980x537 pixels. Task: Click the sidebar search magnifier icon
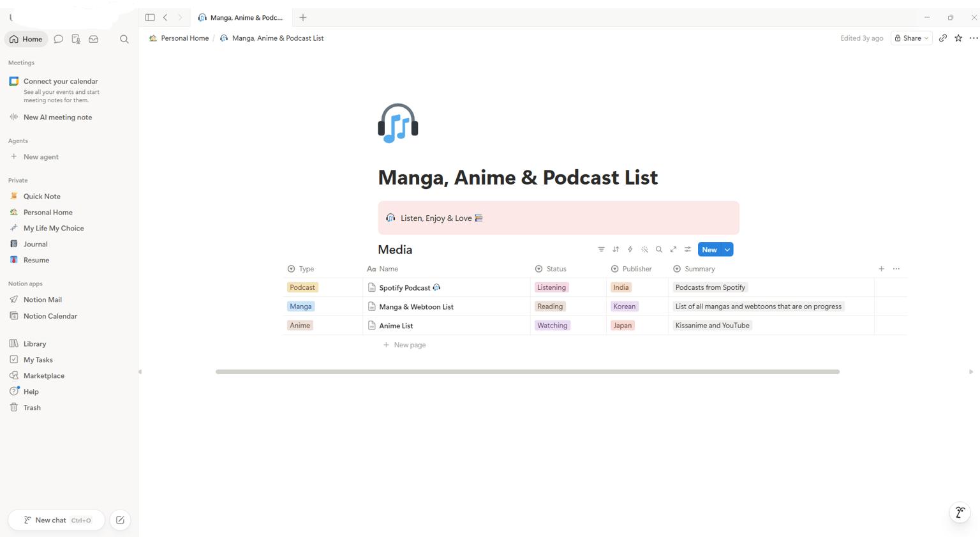[124, 40]
